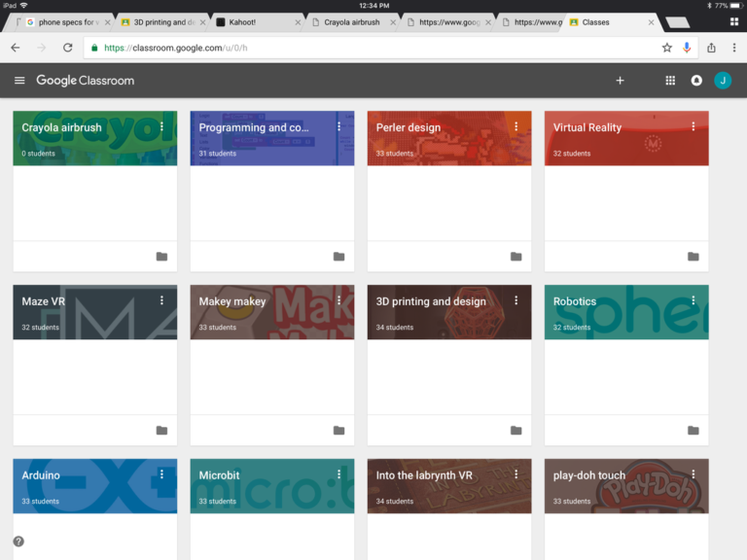
Task: Open the Drive folder for Crayola airbrush
Action: coord(162,257)
